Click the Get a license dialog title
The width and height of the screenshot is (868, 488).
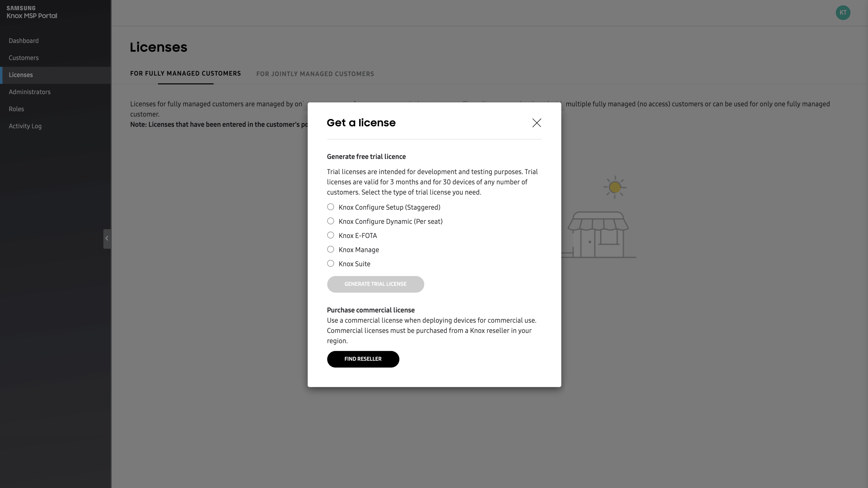(361, 123)
